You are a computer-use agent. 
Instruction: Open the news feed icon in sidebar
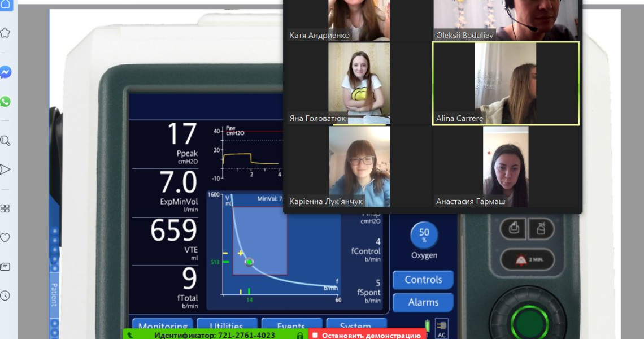click(5, 267)
